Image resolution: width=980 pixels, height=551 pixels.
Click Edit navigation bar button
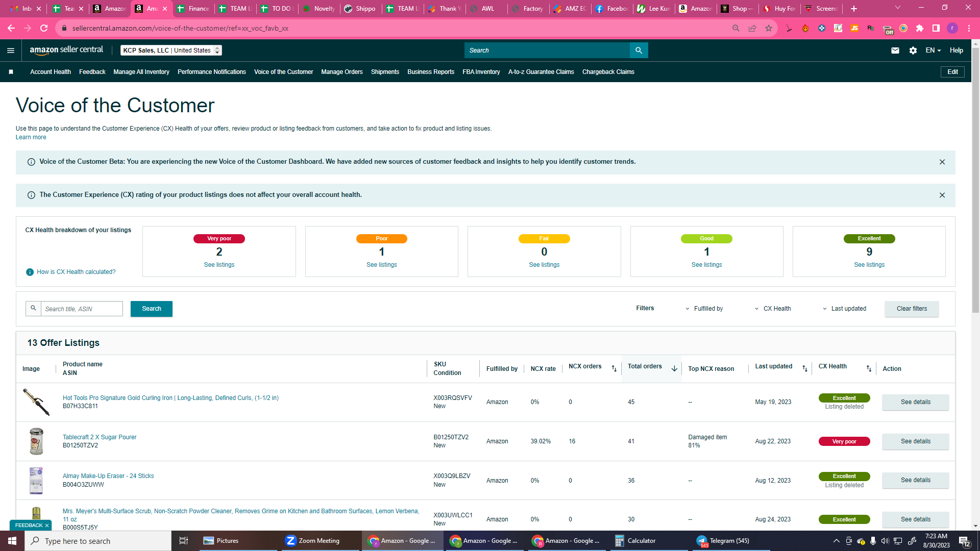pos(952,72)
